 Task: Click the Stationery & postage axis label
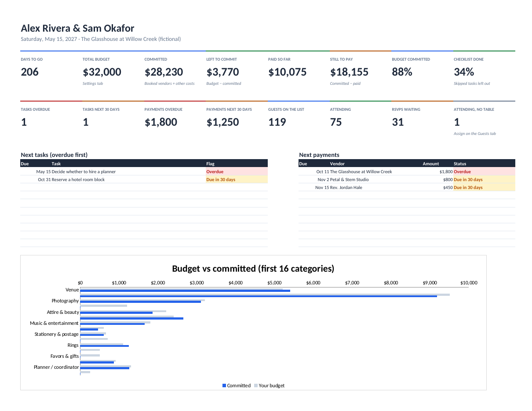pyautogui.click(x=57, y=334)
